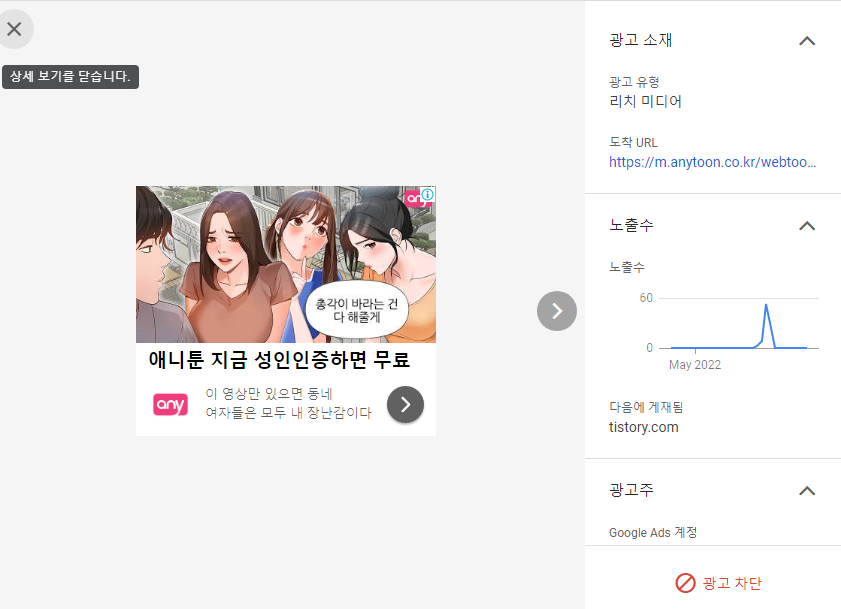
Task: Click the 광고 유형 label
Action: tap(634, 82)
